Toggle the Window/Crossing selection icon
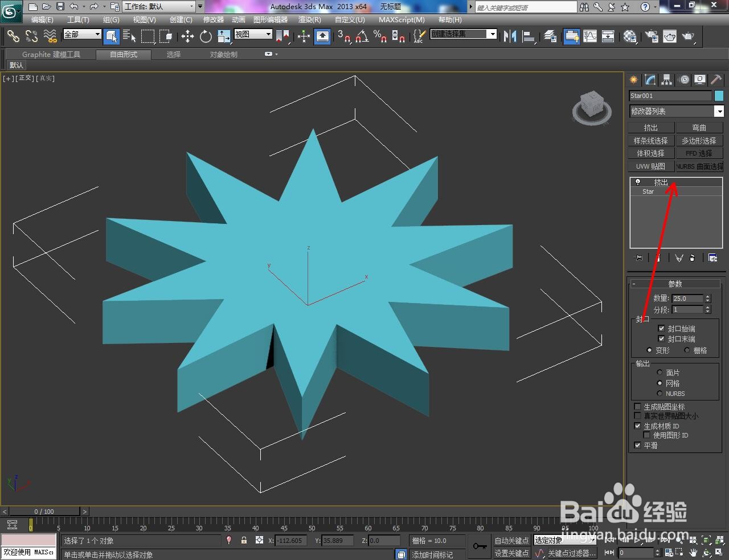729x560 pixels. (x=166, y=36)
